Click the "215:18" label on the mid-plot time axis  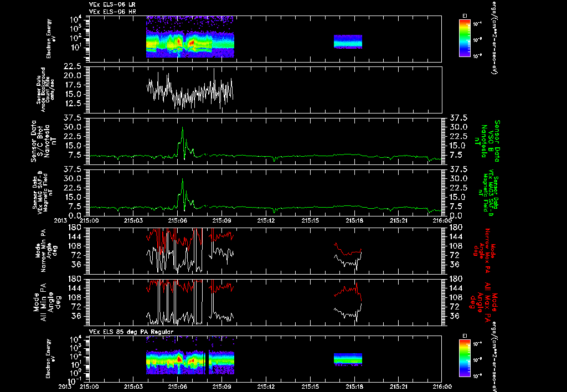354,220
